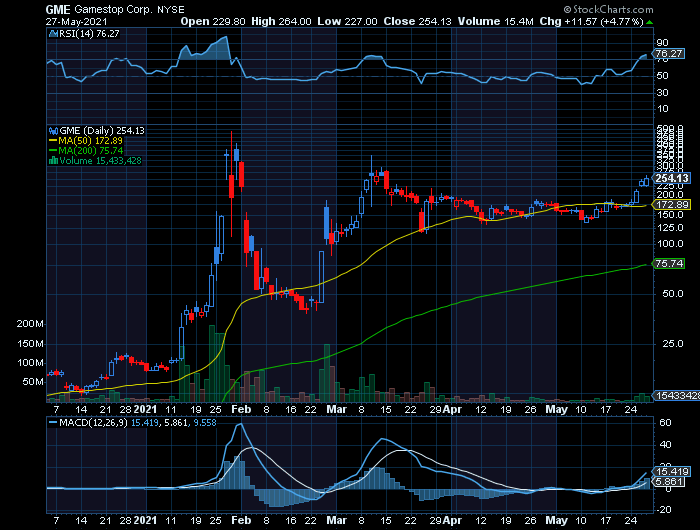
Task: Click the NYSE exchange label
Action: pyautogui.click(x=171, y=9)
